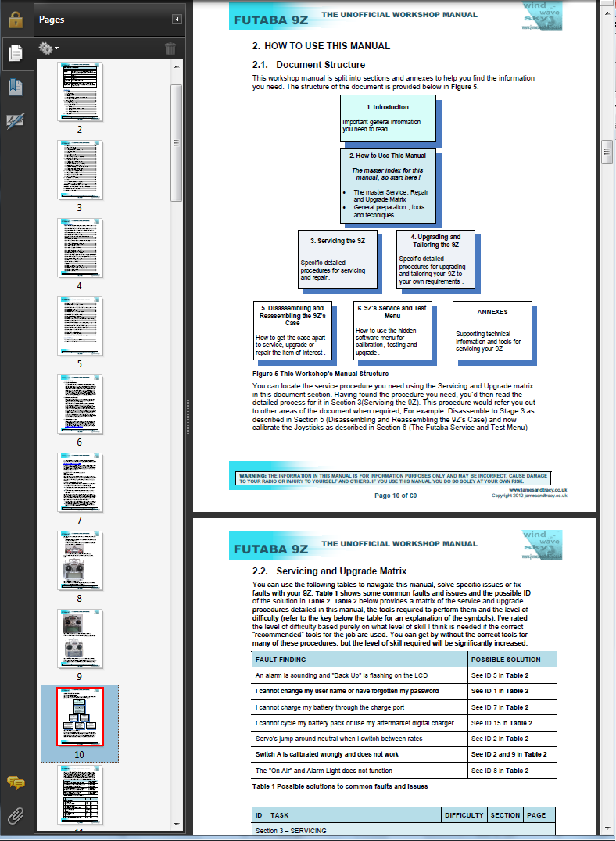Select page 2 thumbnail
The image size is (616, 841).
pos(80,91)
